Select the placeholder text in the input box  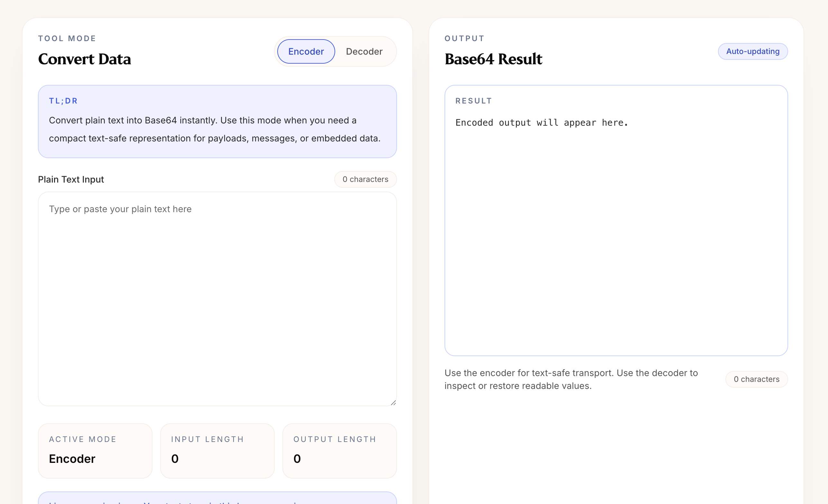pos(120,209)
